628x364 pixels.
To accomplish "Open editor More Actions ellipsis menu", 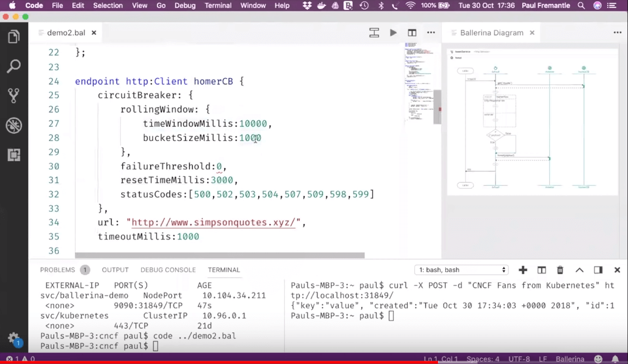I will click(431, 33).
